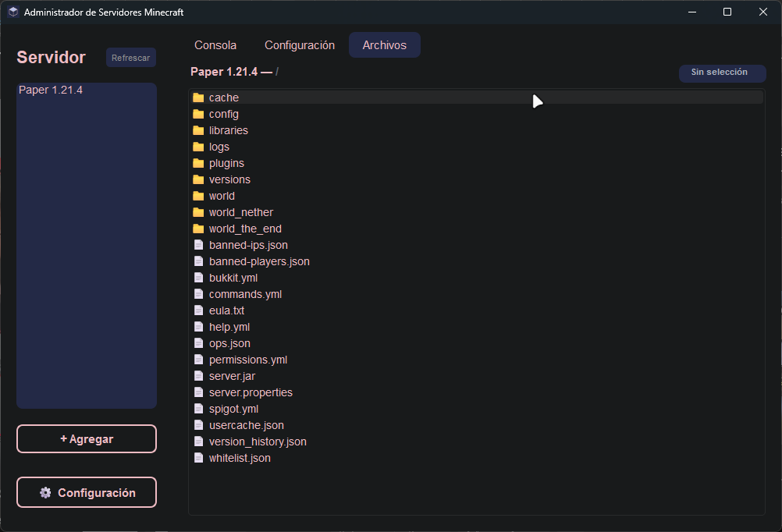The height and width of the screenshot is (532, 782).
Task: Close the Administrador de Servidores window
Action: [763, 12]
